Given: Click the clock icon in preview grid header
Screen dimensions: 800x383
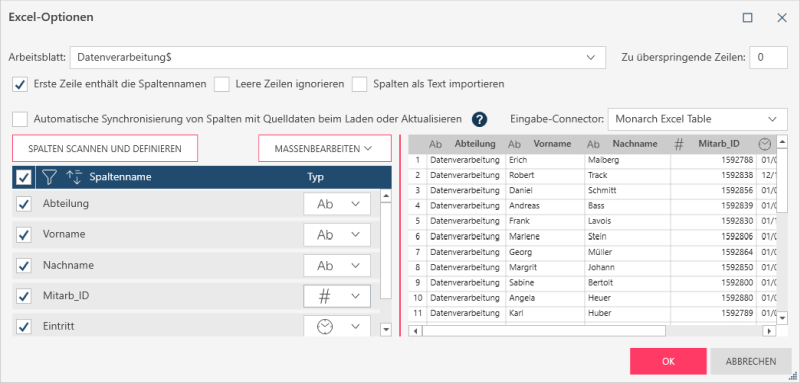Looking at the screenshot, I should (x=764, y=144).
